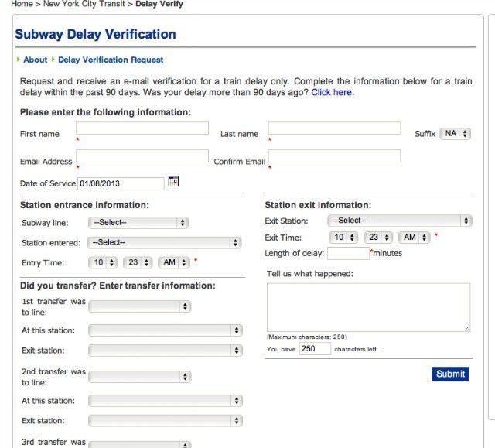Viewport: 495px width, 448px height.
Task: Expand the Subway line select dropdown
Action: [138, 223]
